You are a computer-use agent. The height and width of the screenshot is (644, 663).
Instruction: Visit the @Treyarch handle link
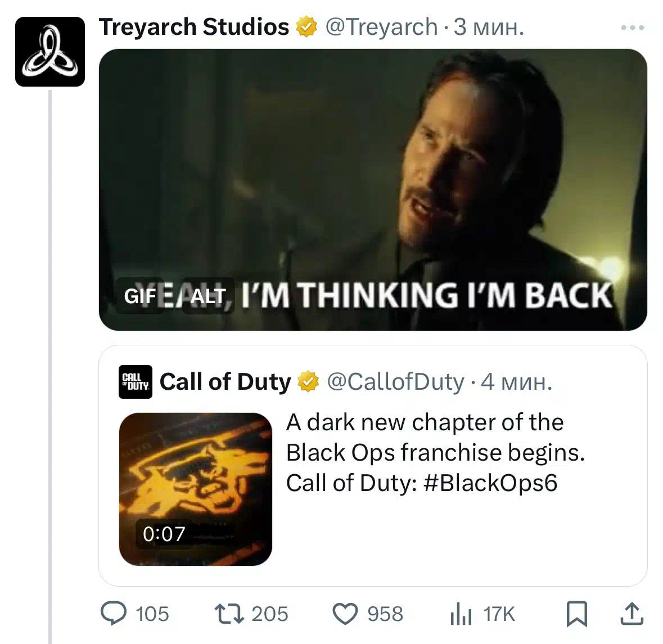381,27
